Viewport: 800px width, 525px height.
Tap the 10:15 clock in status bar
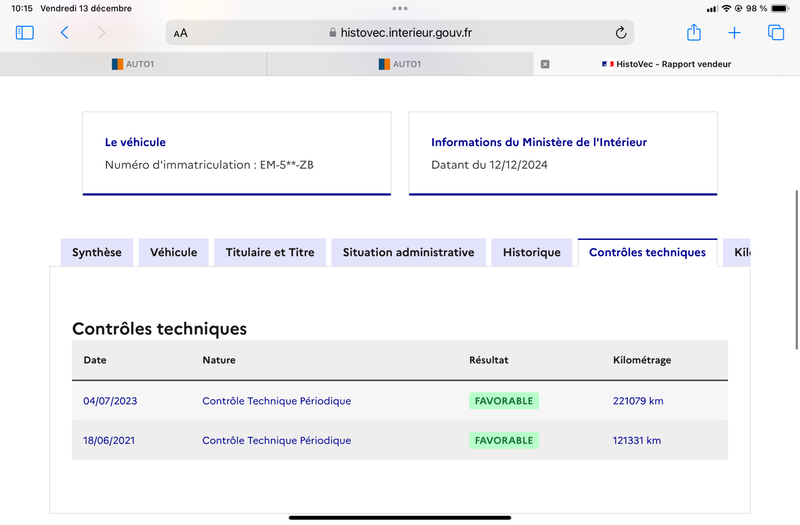(22, 8)
